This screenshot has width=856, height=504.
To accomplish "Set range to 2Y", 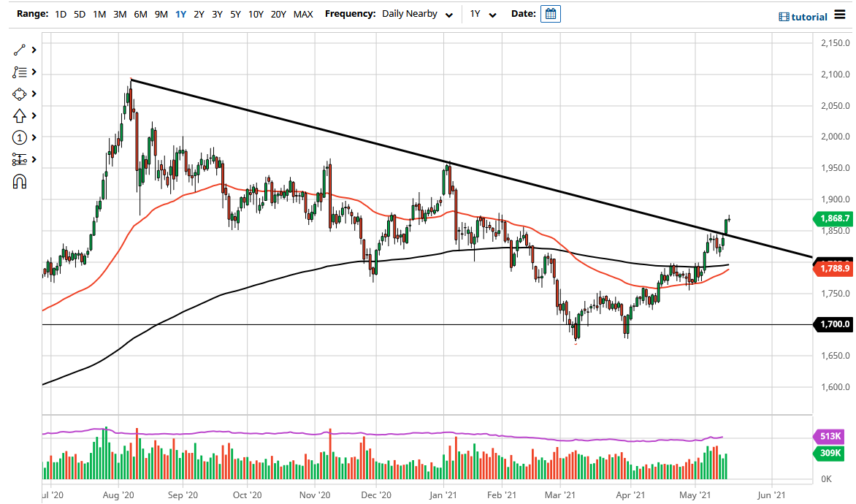I will (199, 14).
